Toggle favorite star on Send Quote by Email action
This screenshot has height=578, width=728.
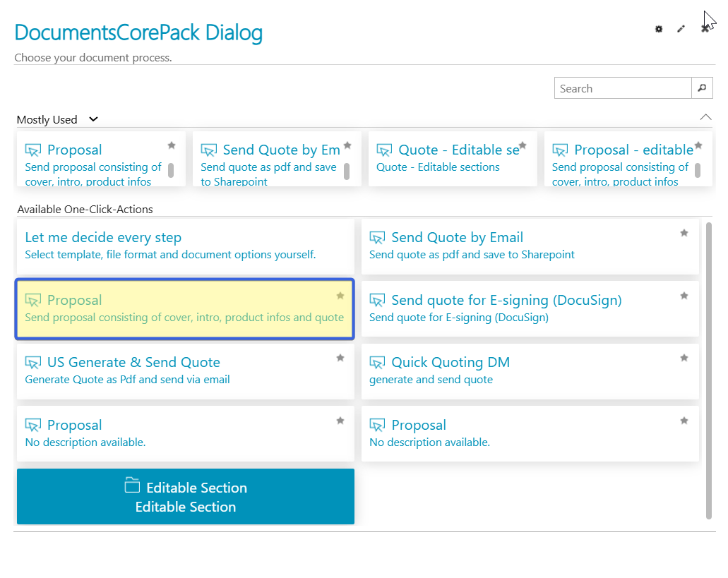(x=684, y=234)
